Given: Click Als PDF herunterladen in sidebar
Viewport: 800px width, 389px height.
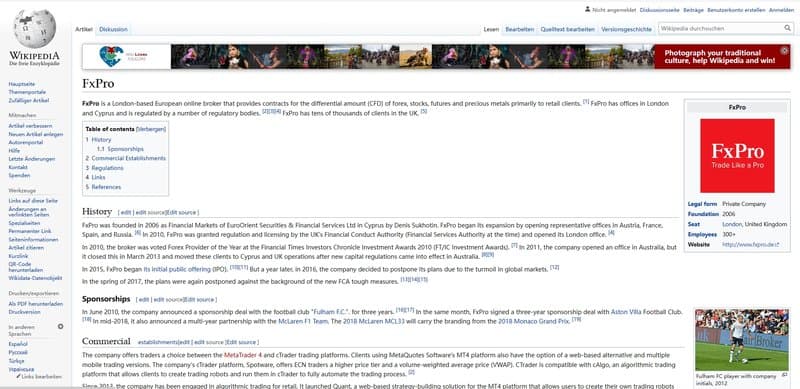Looking at the screenshot, I should coord(36,304).
